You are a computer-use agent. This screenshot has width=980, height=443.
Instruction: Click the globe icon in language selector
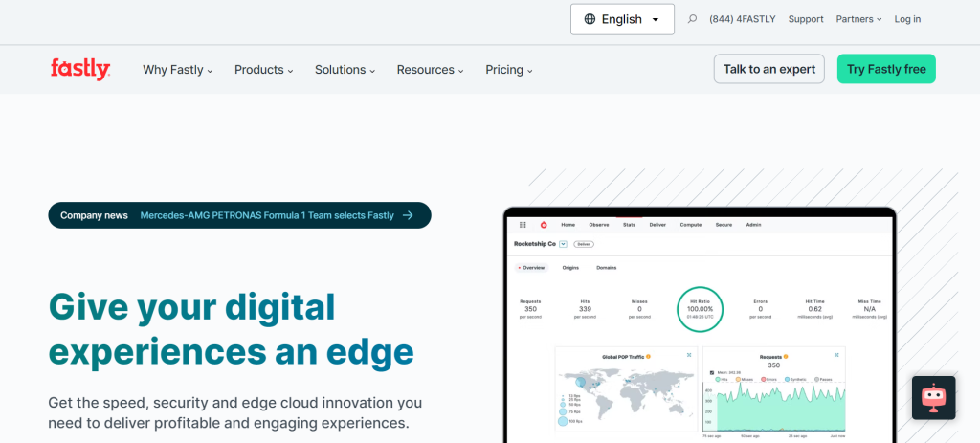click(x=590, y=19)
